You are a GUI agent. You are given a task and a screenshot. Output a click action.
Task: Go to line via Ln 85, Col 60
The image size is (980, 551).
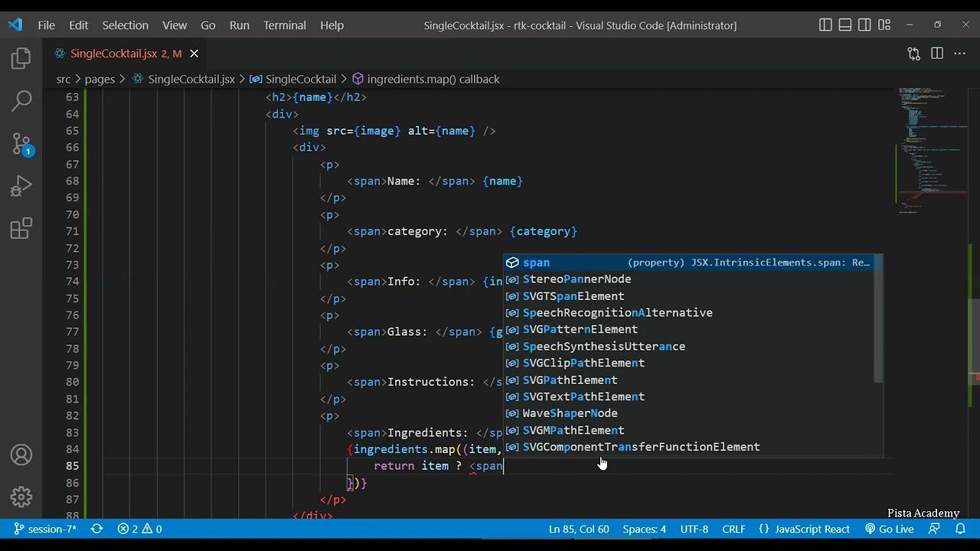point(579,529)
